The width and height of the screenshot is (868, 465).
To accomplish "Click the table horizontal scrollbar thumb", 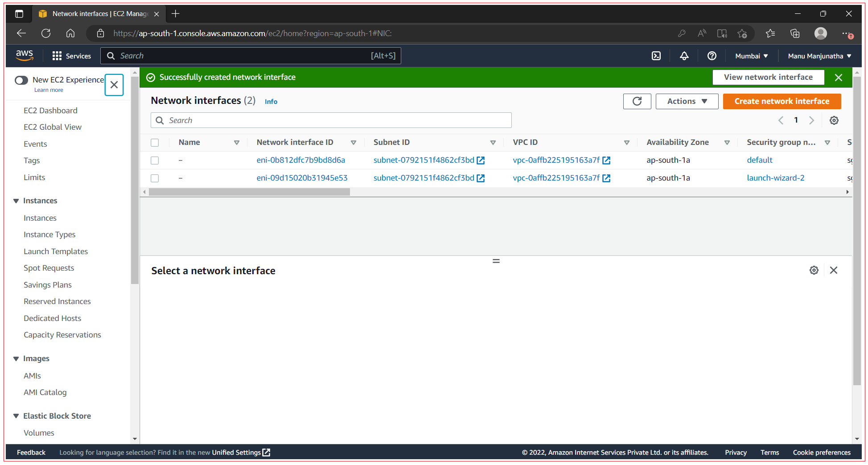I will point(249,192).
